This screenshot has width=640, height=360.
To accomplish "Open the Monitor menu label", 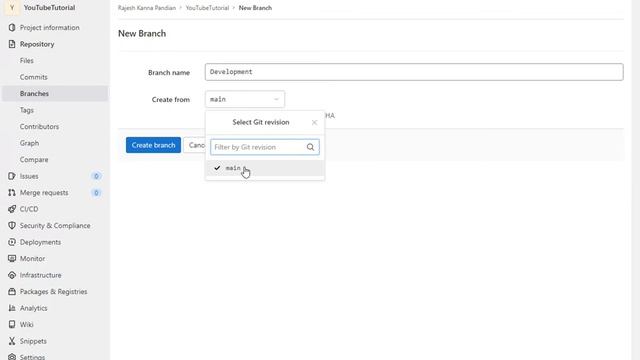I will [x=32, y=259].
